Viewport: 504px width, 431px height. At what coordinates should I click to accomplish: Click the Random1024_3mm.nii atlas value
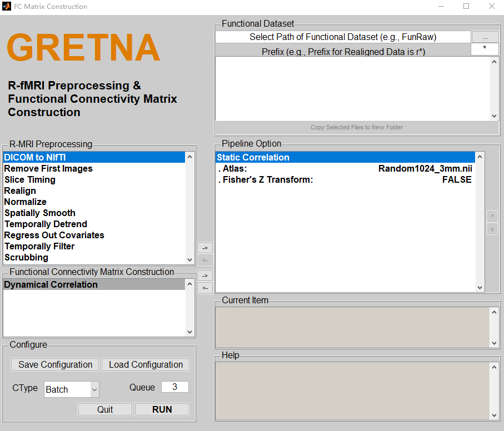pos(425,169)
